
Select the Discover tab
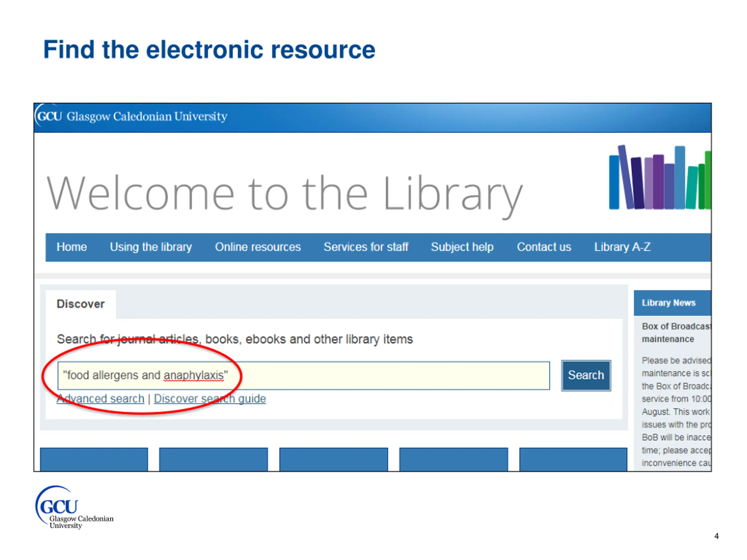coord(81,304)
